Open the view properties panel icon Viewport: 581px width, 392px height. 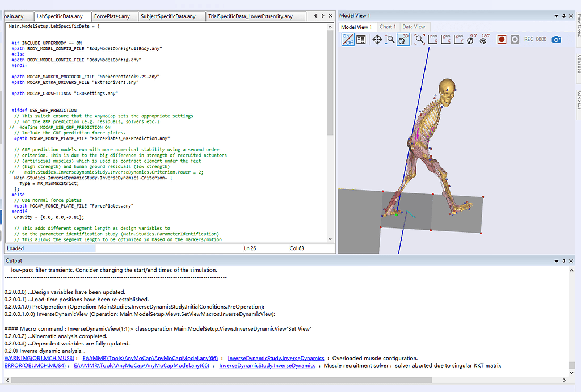click(361, 39)
